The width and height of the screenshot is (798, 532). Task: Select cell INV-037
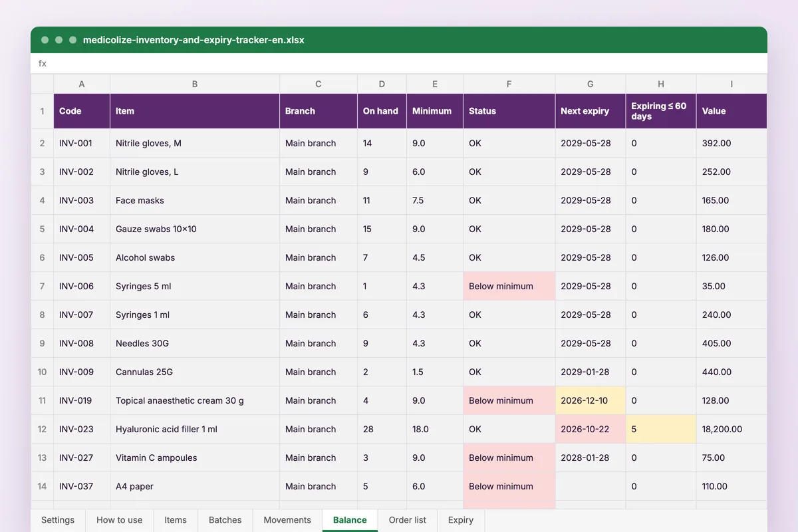pos(82,486)
